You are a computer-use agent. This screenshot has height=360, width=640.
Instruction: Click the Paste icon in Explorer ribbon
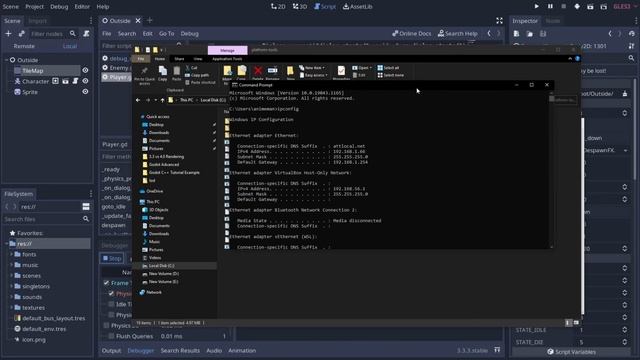pos(176,71)
